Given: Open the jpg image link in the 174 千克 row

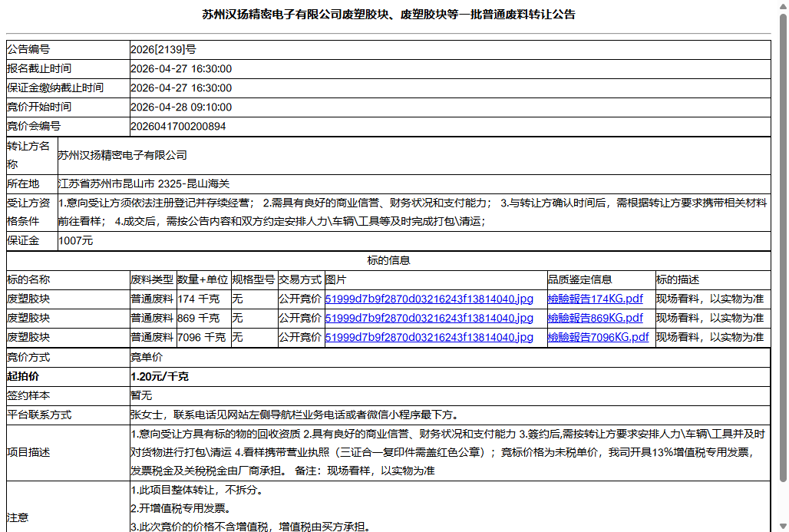Looking at the screenshot, I should pyautogui.click(x=429, y=299).
